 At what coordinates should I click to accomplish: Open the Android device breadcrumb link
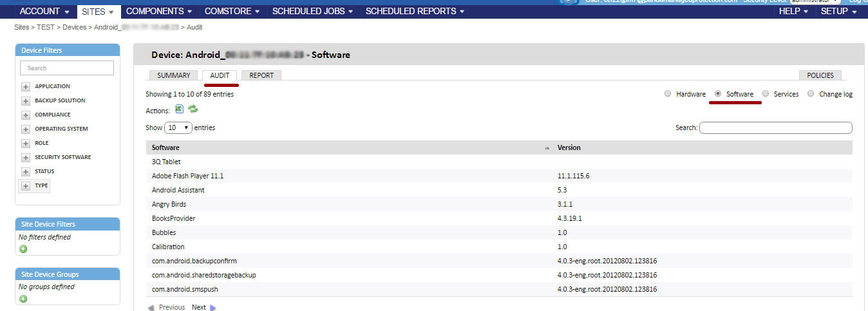point(137,27)
